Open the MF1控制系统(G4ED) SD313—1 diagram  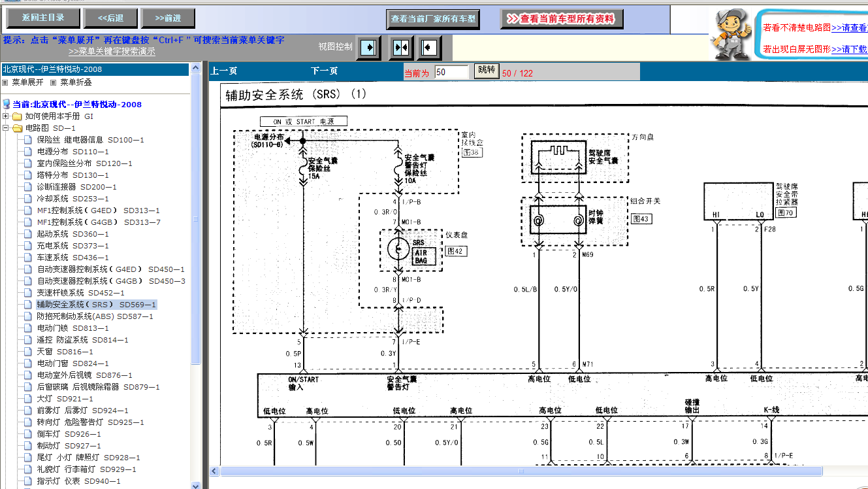point(99,211)
